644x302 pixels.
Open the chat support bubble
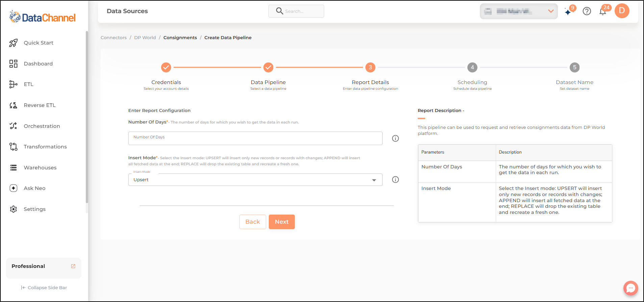point(630,288)
